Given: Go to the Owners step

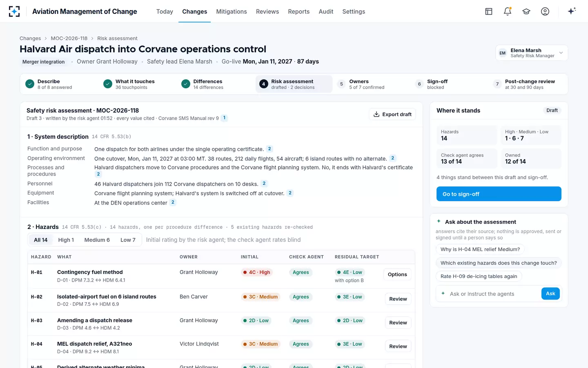Looking at the screenshot, I should coord(371,84).
